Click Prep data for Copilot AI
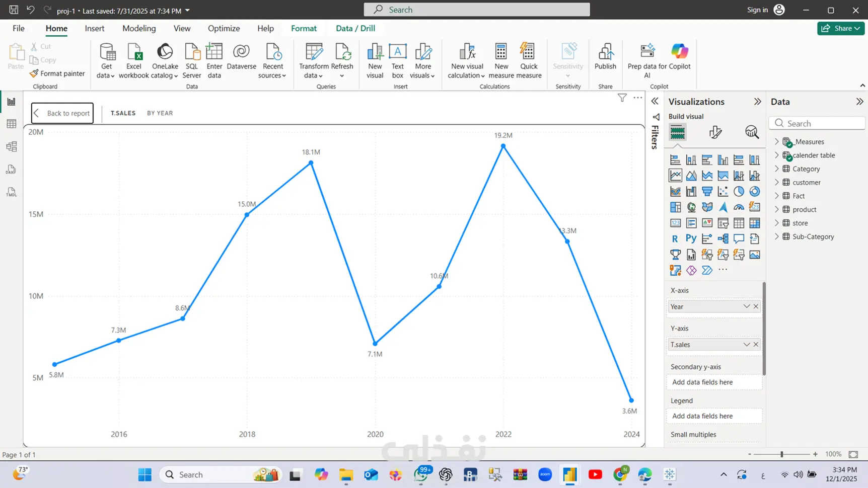868x488 pixels. (x=647, y=61)
